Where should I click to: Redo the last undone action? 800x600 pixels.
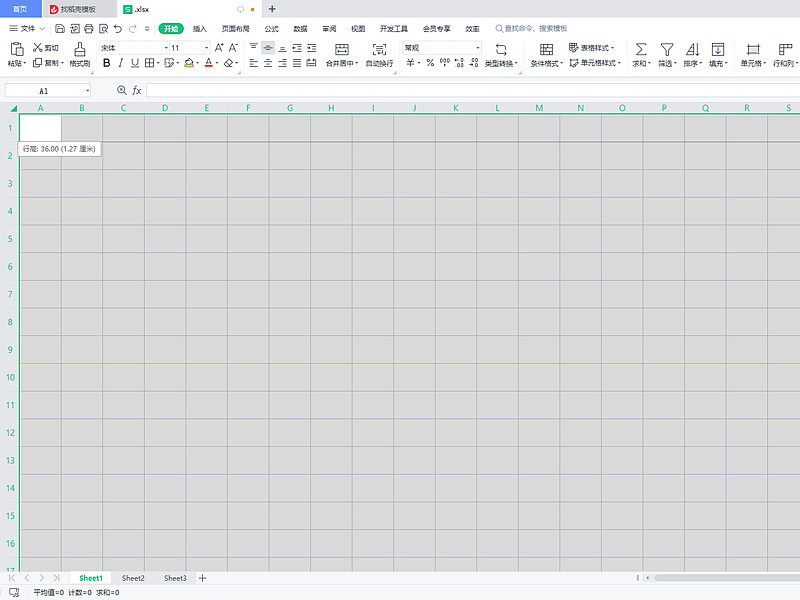coord(133,29)
